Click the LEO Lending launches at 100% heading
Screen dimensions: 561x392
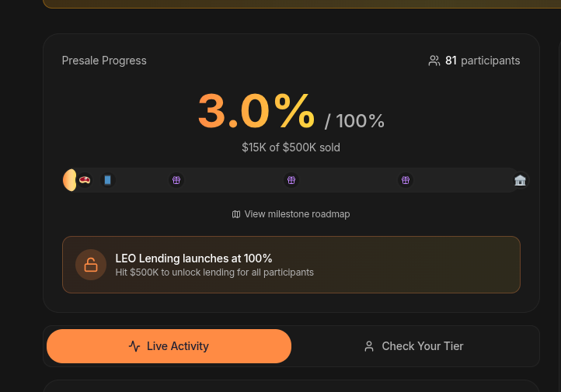193,258
